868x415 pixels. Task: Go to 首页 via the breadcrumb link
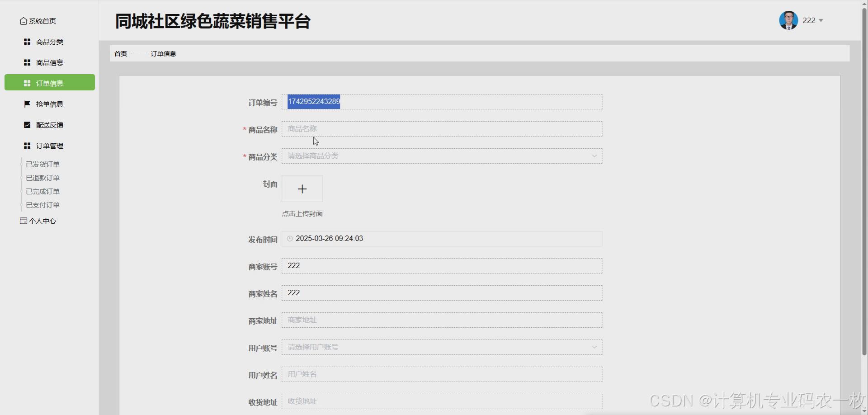tap(120, 53)
